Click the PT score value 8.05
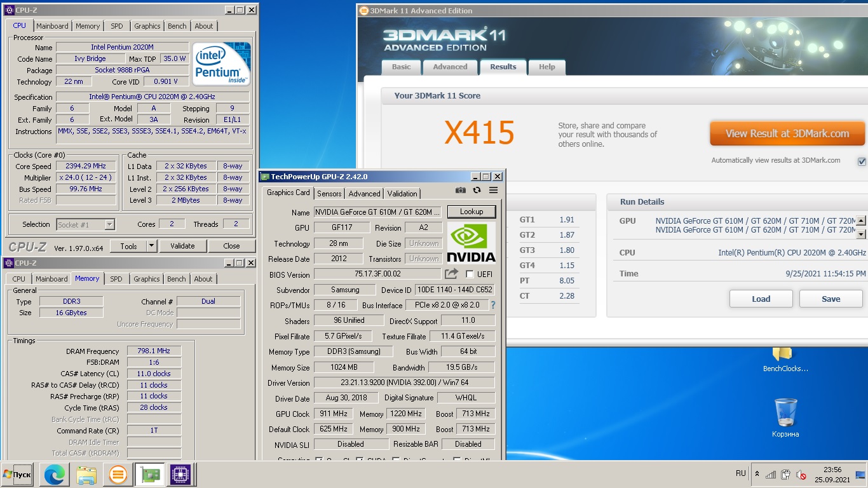Viewport: 868px width, 488px height. (x=567, y=280)
